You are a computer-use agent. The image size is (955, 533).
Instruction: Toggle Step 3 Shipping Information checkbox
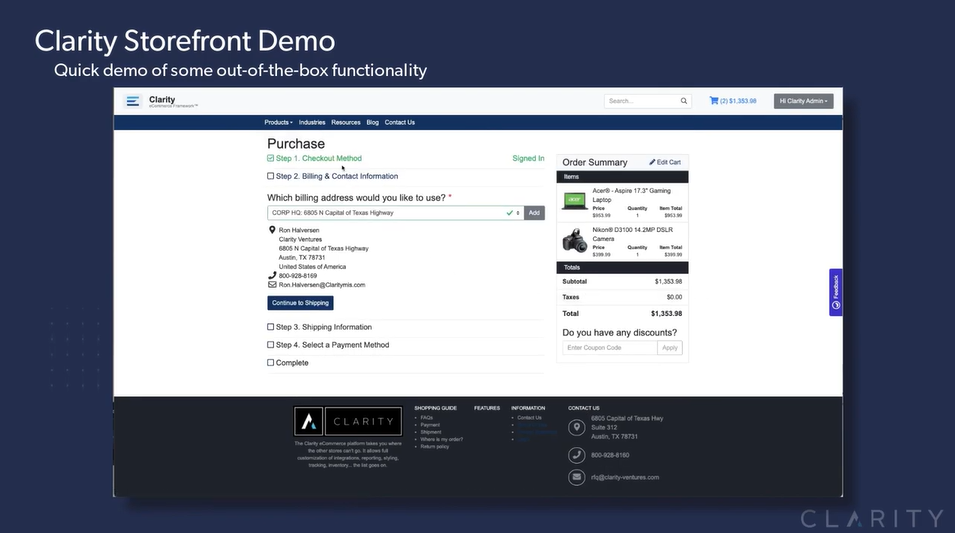[270, 327]
